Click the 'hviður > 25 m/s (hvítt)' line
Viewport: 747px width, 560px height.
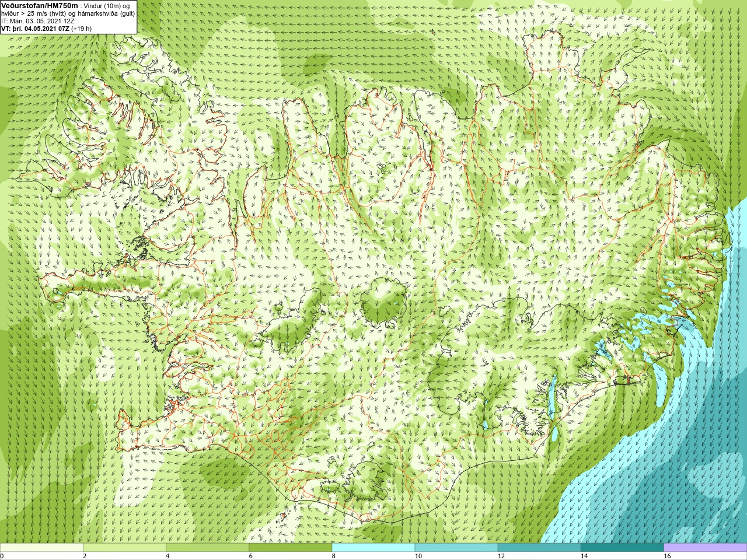[34, 13]
